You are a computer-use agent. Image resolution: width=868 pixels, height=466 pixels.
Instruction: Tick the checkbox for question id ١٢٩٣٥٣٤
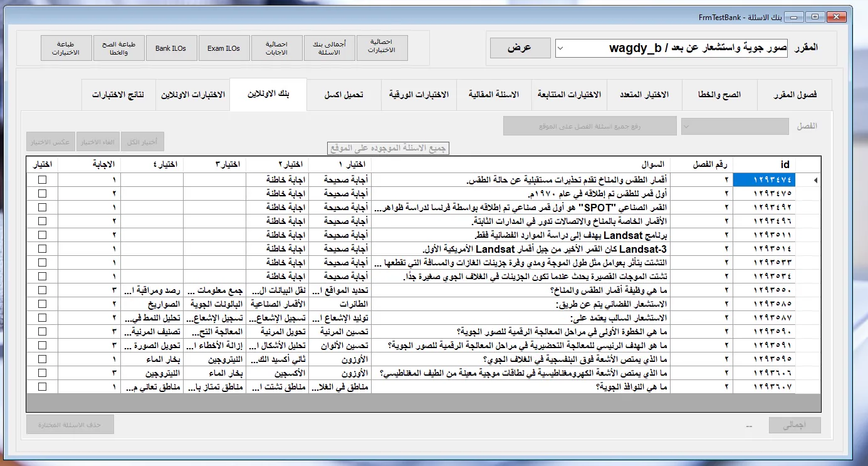click(x=42, y=277)
